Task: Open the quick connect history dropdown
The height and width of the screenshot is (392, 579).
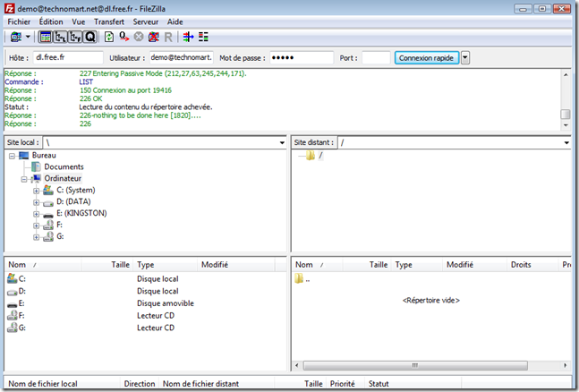Action: [x=465, y=58]
